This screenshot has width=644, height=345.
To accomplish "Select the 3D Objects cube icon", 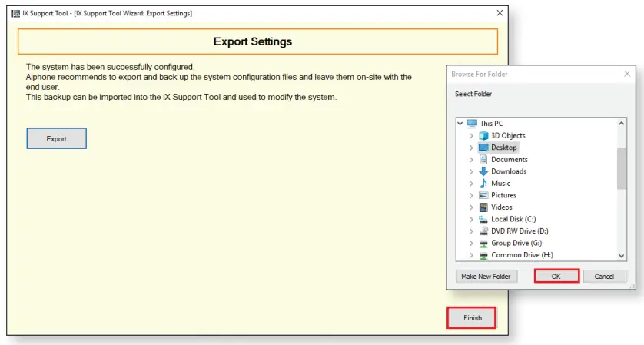I will 484,135.
